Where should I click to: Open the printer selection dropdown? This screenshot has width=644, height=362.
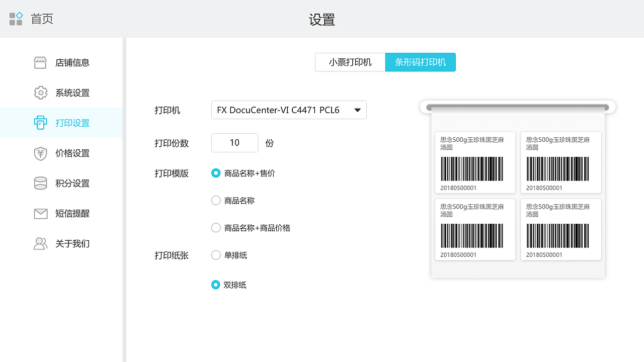(289, 110)
